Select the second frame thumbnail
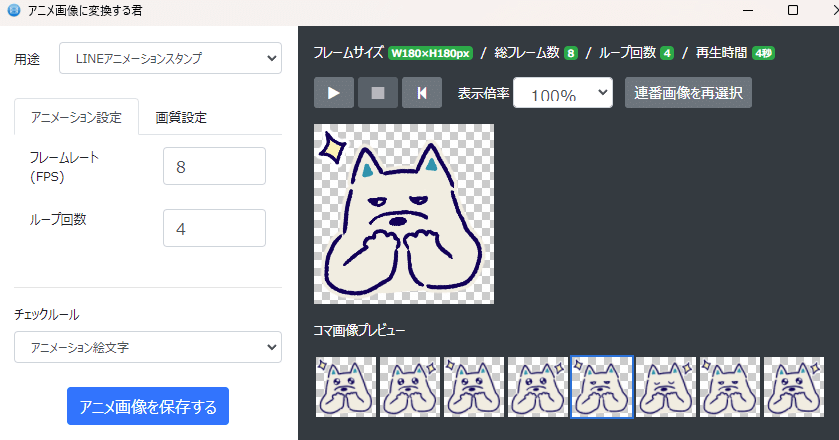The image size is (839, 440). (x=410, y=386)
